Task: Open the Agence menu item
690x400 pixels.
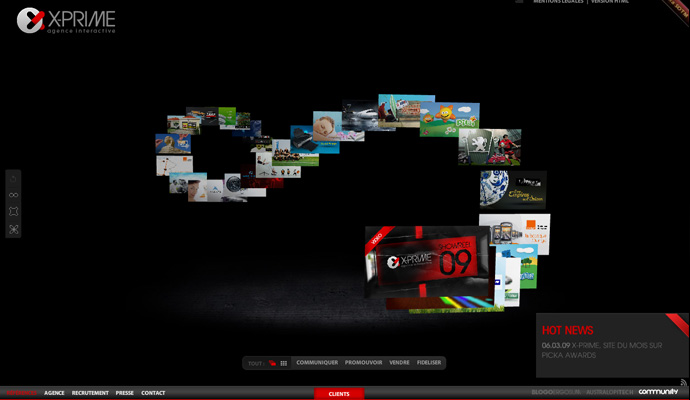Action: point(54,393)
